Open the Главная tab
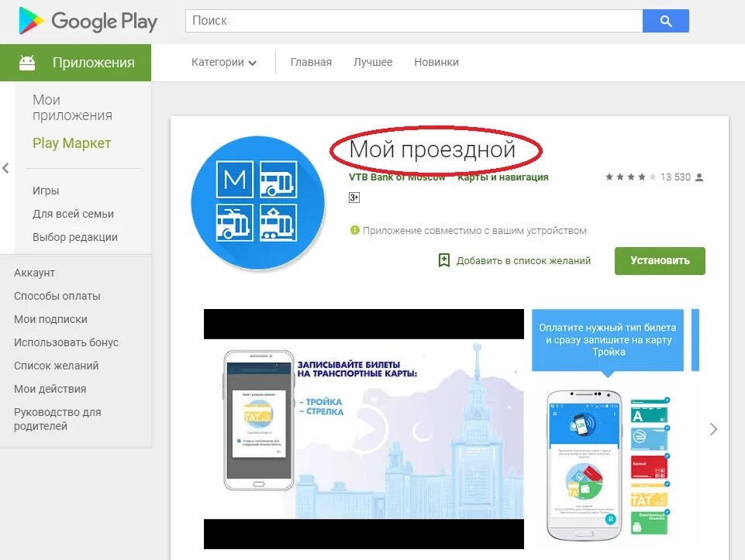745x560 pixels. coord(311,62)
